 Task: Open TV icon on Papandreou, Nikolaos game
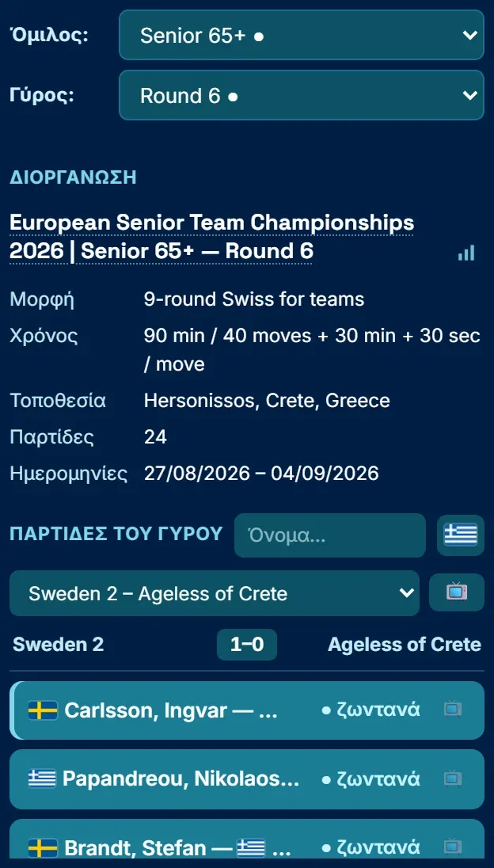[x=453, y=779]
